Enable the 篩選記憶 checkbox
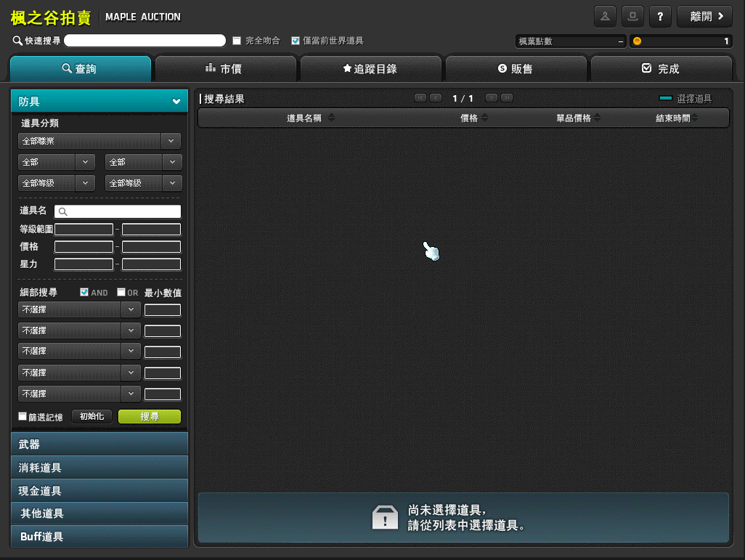The image size is (745, 560). point(23,416)
